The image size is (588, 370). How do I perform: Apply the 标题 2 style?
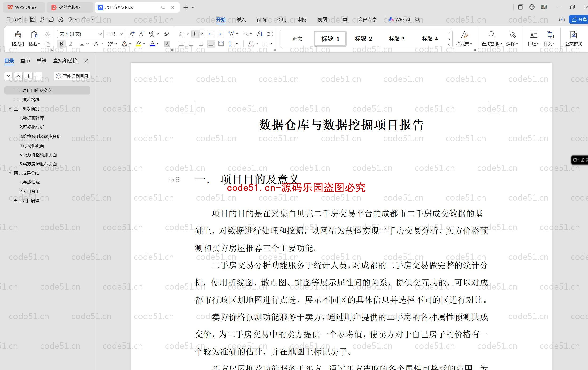[363, 39]
